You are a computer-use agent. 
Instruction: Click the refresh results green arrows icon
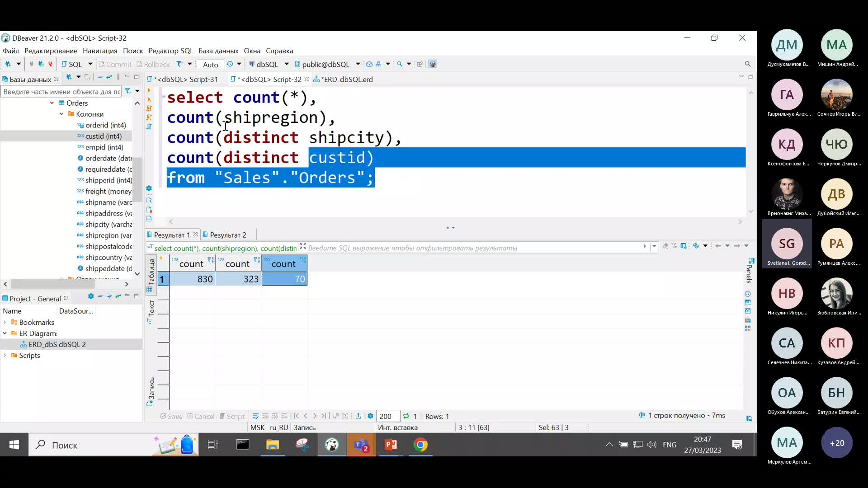coord(406,416)
